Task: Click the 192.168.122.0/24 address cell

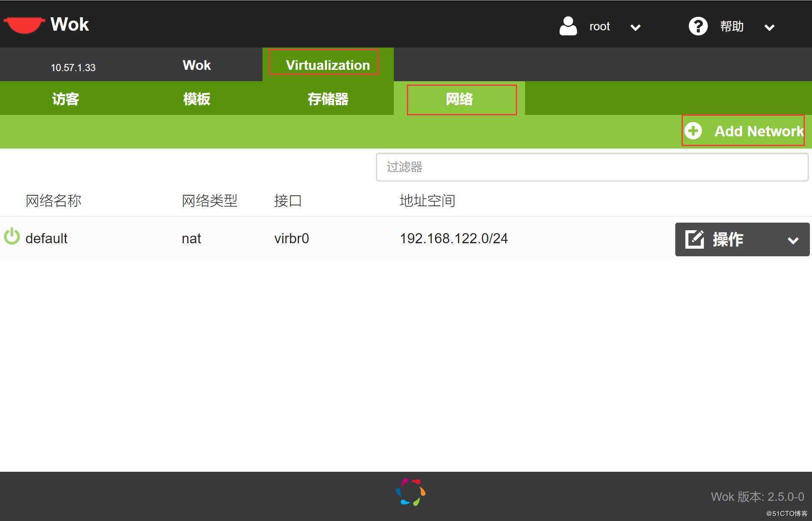Action: (x=454, y=238)
